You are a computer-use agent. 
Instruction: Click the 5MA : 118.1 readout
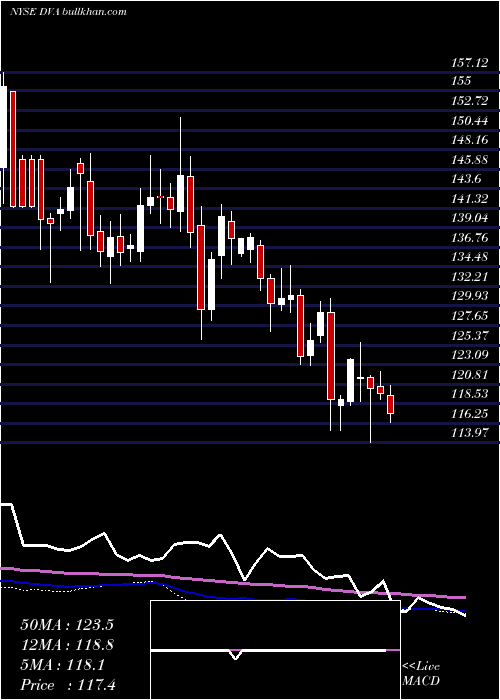click(x=62, y=665)
